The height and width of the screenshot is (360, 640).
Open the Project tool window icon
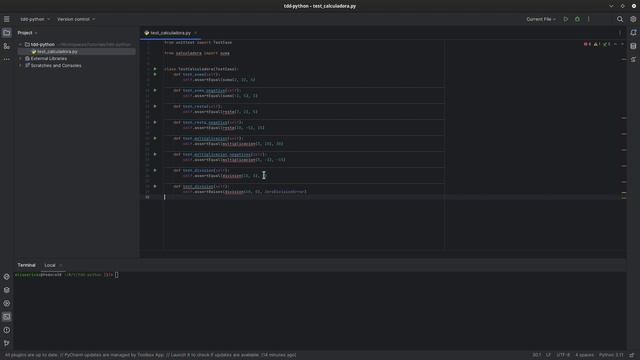click(x=7, y=33)
